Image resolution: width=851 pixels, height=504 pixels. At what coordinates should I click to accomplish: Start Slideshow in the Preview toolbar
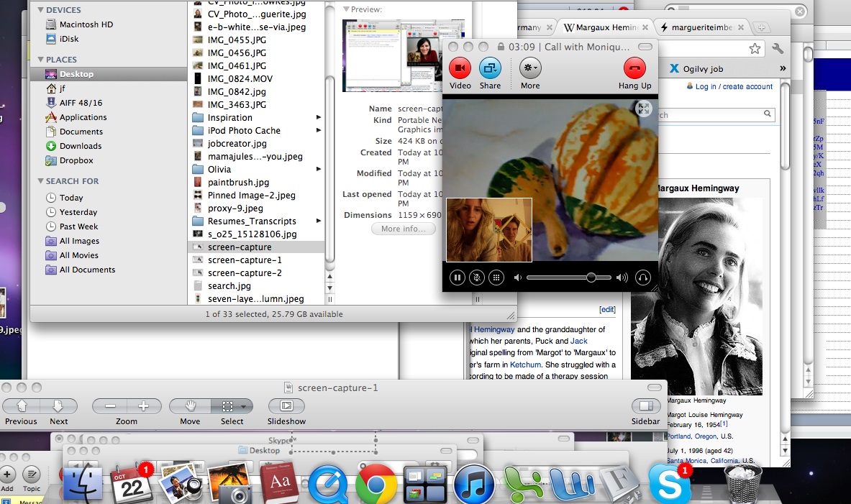[286, 406]
